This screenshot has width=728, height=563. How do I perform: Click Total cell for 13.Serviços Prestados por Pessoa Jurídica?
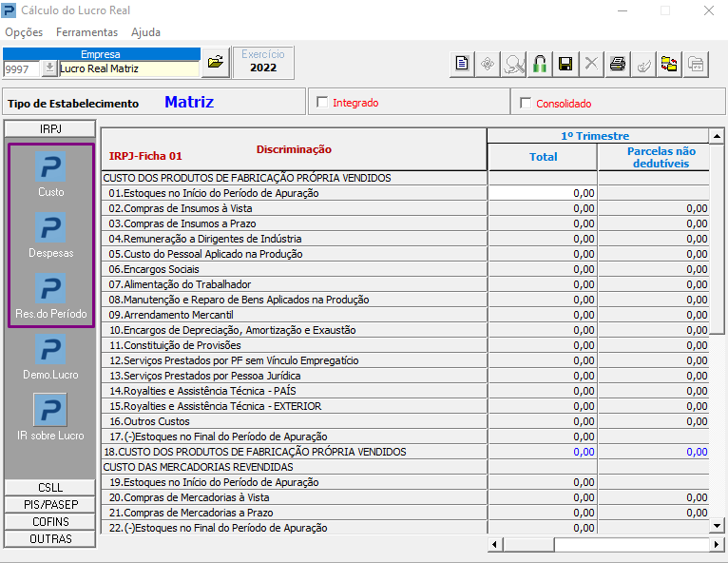543,376
